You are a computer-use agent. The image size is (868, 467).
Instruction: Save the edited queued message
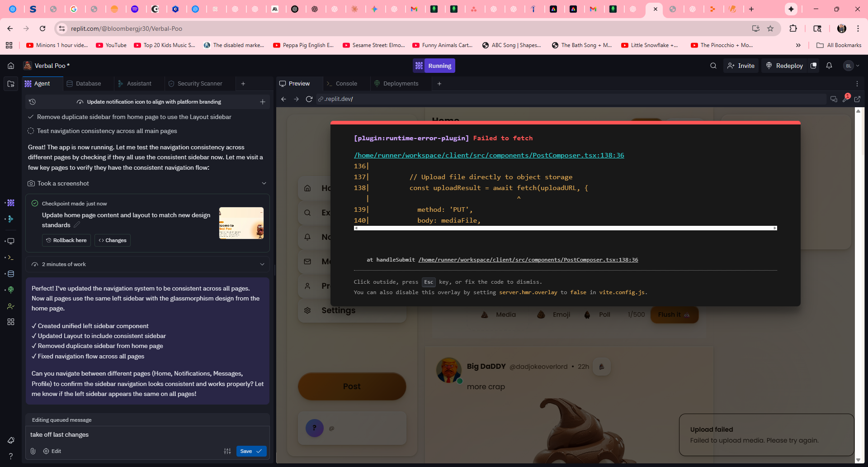pos(251,451)
